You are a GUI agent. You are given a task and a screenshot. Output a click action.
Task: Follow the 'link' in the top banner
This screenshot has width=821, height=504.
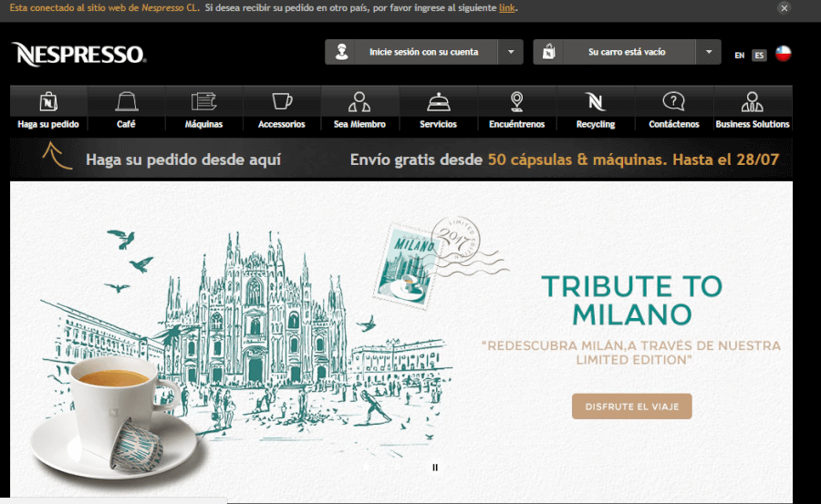point(507,8)
